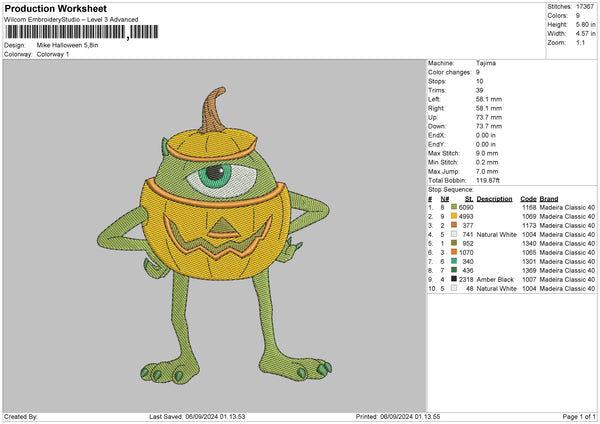This screenshot has width=600, height=424.
Task: Click the Trims value '39'
Action: coord(479,90)
